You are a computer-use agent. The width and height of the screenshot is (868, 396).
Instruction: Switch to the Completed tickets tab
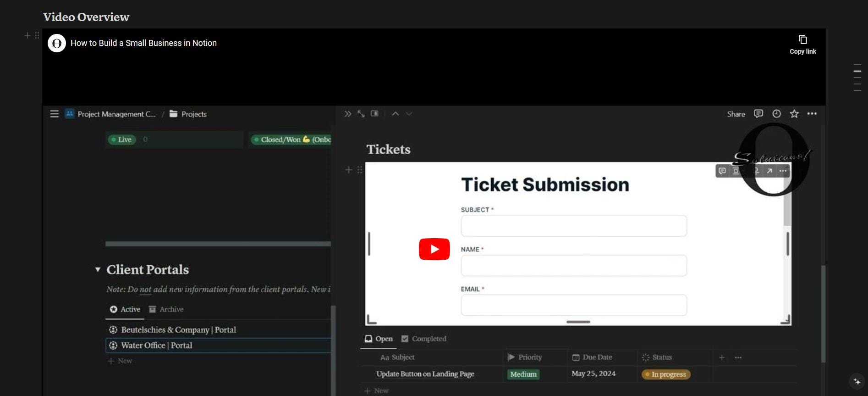[424, 339]
